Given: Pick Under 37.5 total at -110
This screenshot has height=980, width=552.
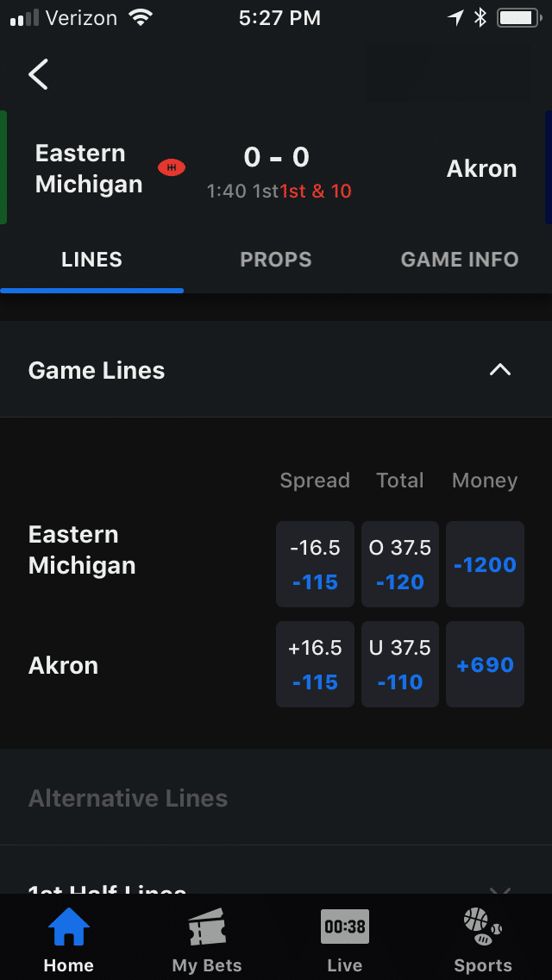Looking at the screenshot, I should tap(400, 664).
